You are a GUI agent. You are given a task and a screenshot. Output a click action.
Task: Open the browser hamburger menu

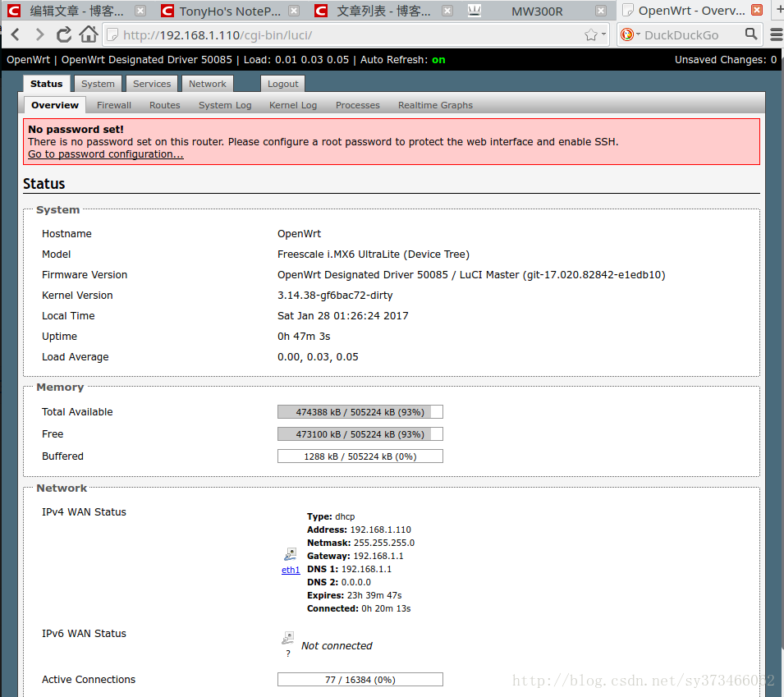tap(776, 34)
